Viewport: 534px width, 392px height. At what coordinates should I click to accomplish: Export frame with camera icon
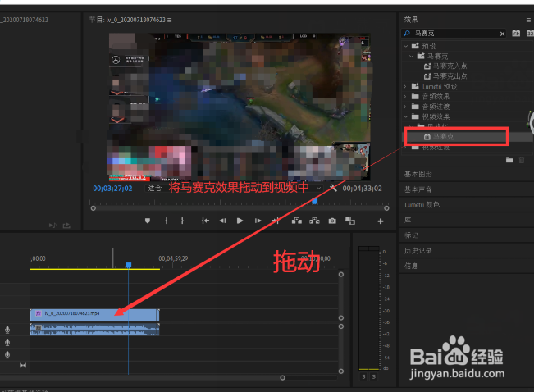coord(332,221)
